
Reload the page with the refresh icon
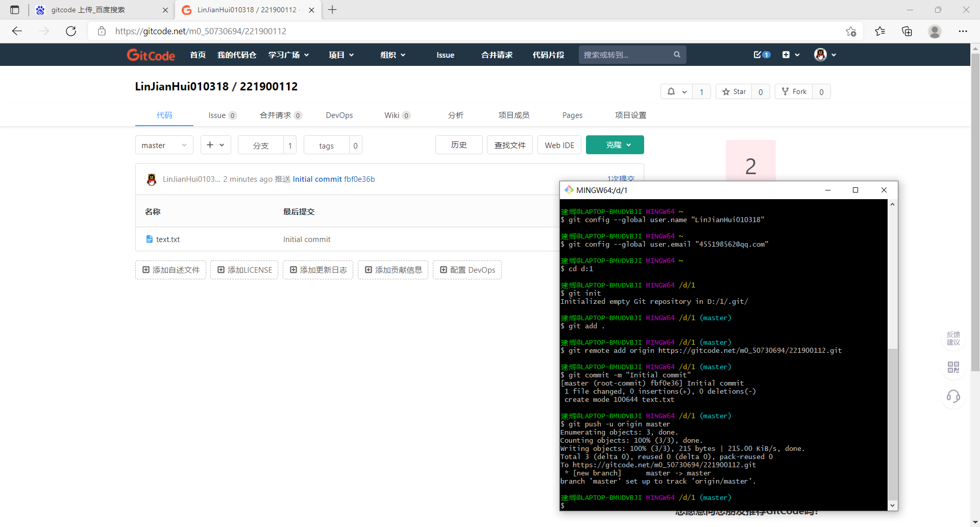71,31
